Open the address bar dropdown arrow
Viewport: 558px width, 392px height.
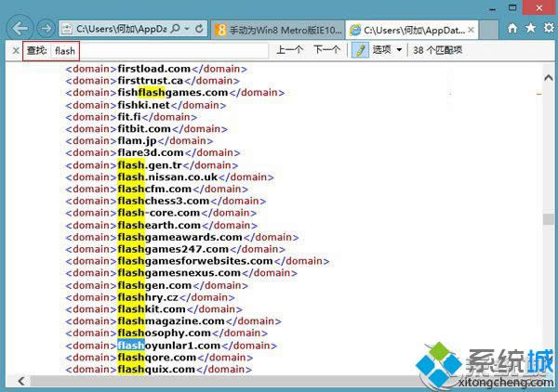[x=187, y=29]
